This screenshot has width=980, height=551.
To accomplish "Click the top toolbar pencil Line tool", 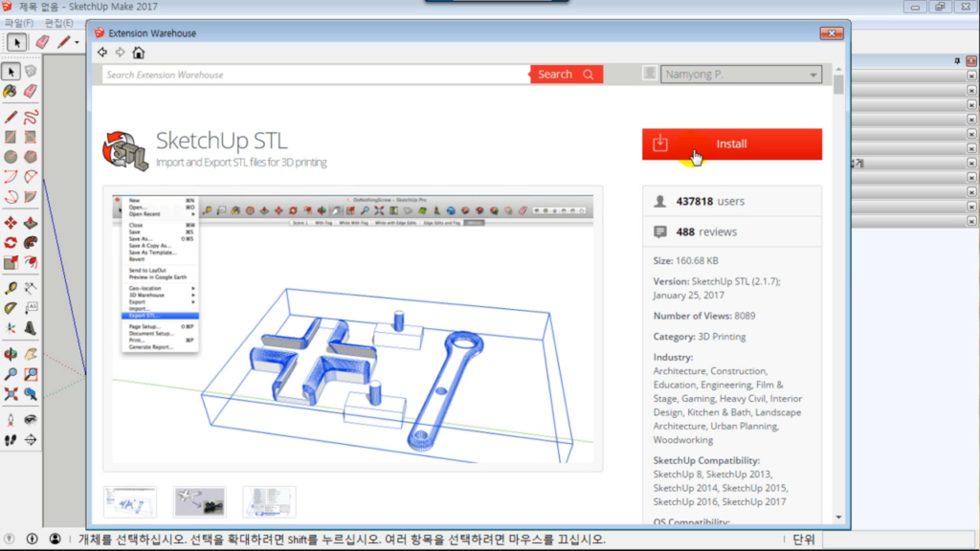I will (x=63, y=42).
